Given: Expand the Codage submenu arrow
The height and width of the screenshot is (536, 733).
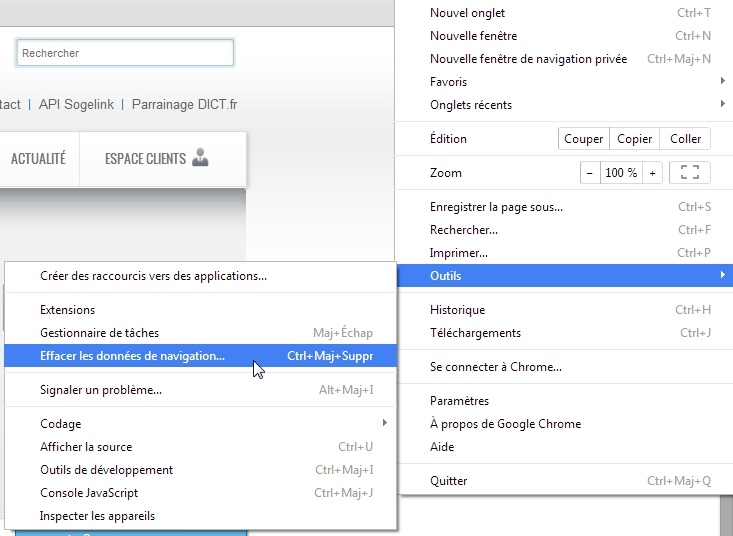Looking at the screenshot, I should 385,423.
